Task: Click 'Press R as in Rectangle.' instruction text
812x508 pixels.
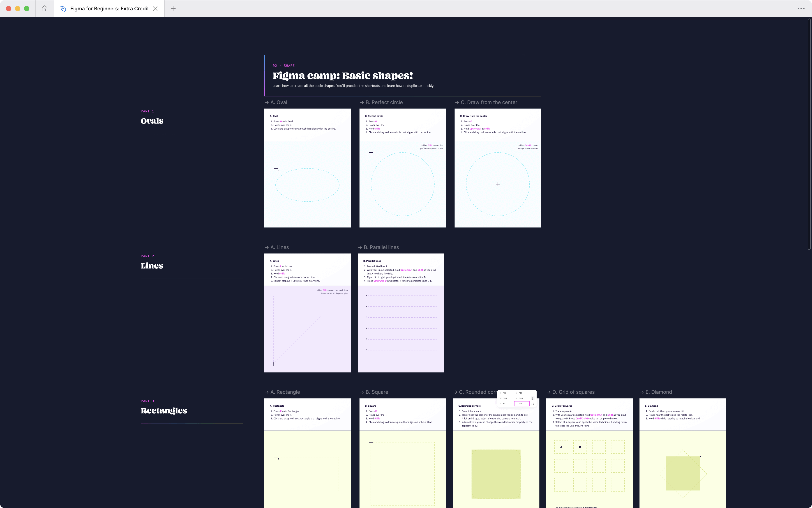Action: [286, 411]
